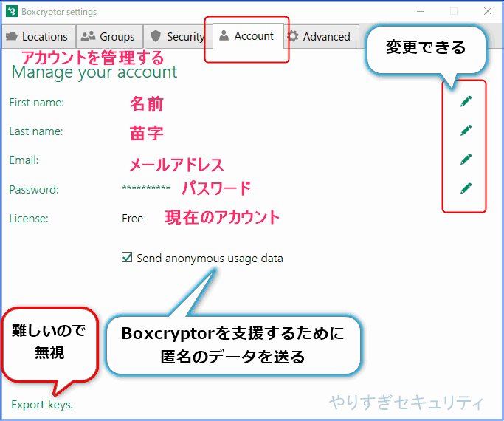The image size is (504, 421).
Task: Uncheck Send anonymous usage data
Action: click(x=127, y=258)
